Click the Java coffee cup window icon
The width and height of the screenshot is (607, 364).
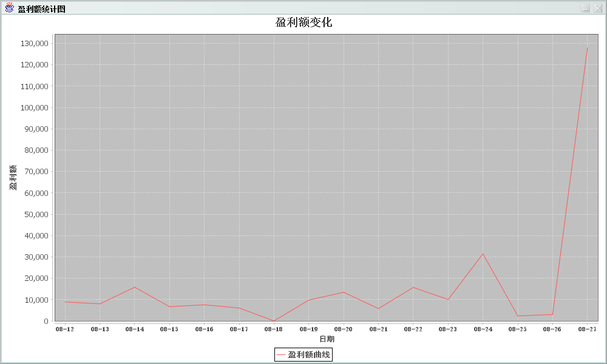(9, 8)
